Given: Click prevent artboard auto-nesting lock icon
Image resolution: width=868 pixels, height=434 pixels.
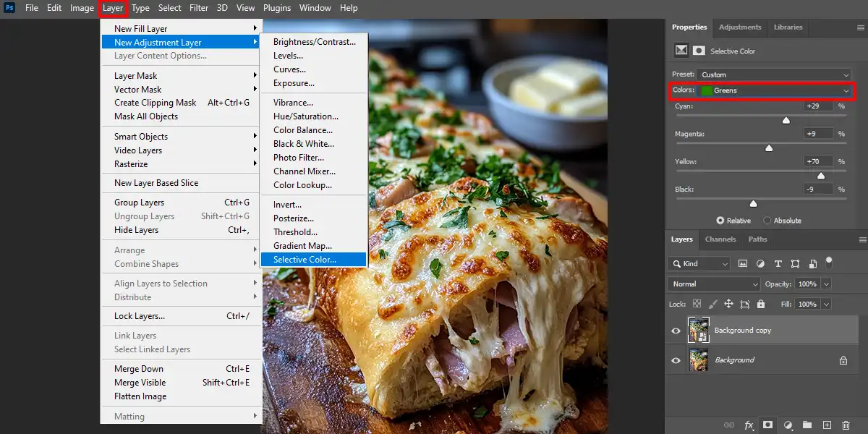Looking at the screenshot, I should 745,305.
